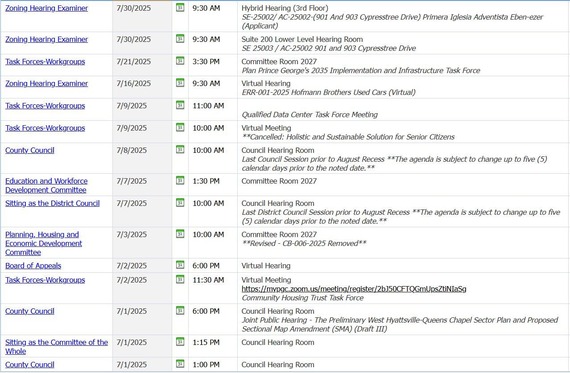Open Task Forces-Workgroups link dated 7/2/2025
Viewport: 570px width, 373px height.
coord(45,280)
